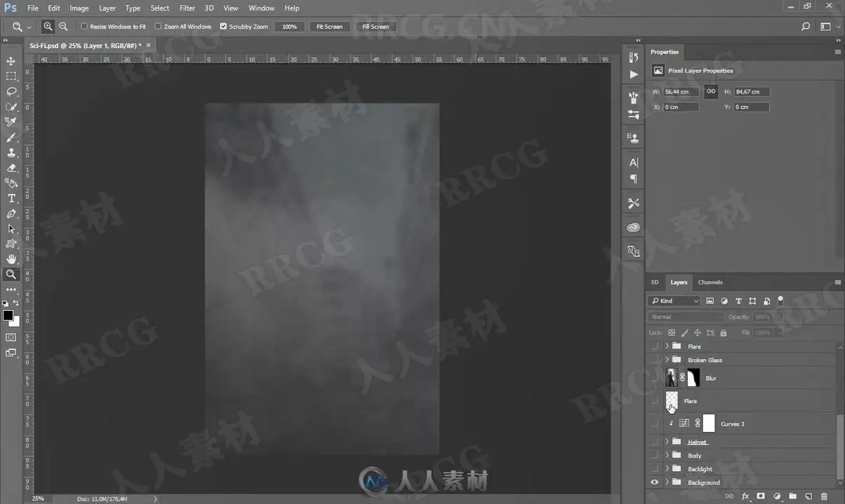The width and height of the screenshot is (845, 504).
Task: Click the W width input field
Action: tap(680, 92)
